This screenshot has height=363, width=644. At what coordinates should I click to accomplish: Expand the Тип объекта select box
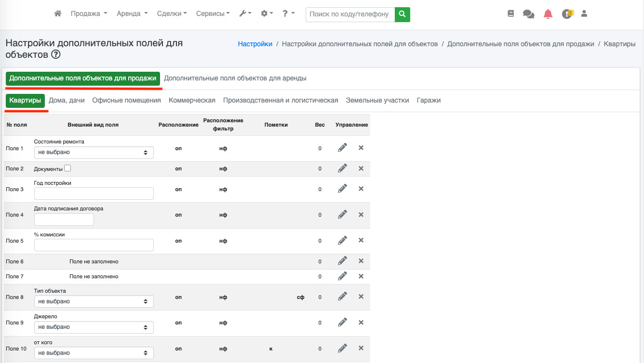[x=94, y=301]
